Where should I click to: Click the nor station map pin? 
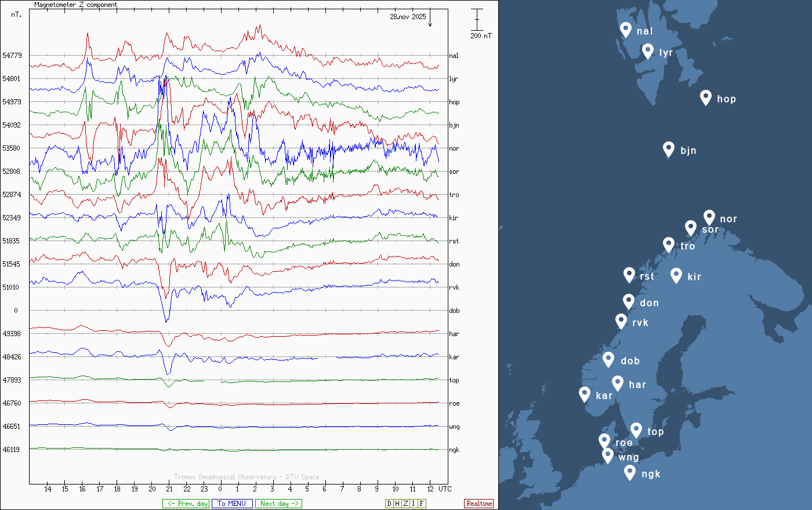coord(709,217)
